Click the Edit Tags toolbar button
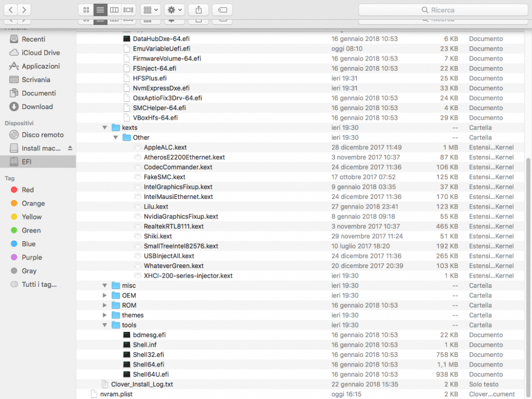The height and width of the screenshot is (399, 532). click(222, 10)
